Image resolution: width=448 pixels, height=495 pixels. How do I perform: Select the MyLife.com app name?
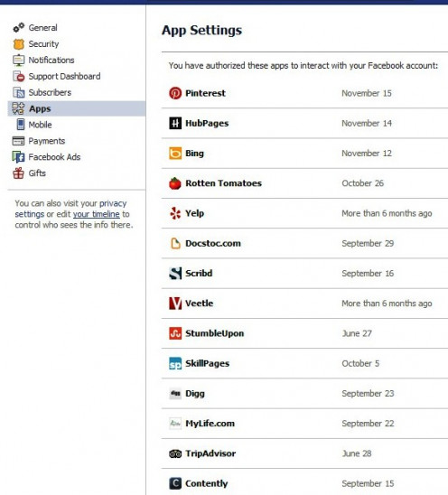point(210,424)
